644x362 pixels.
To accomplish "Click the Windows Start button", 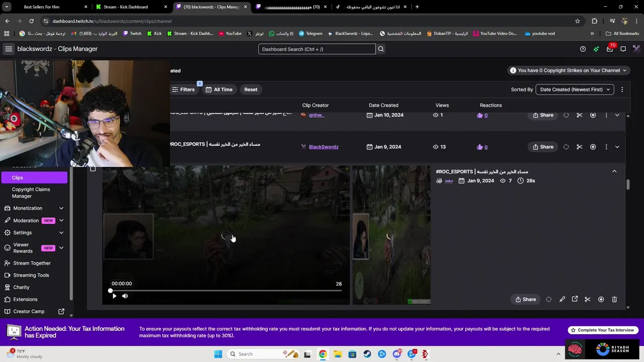I will [218, 354].
